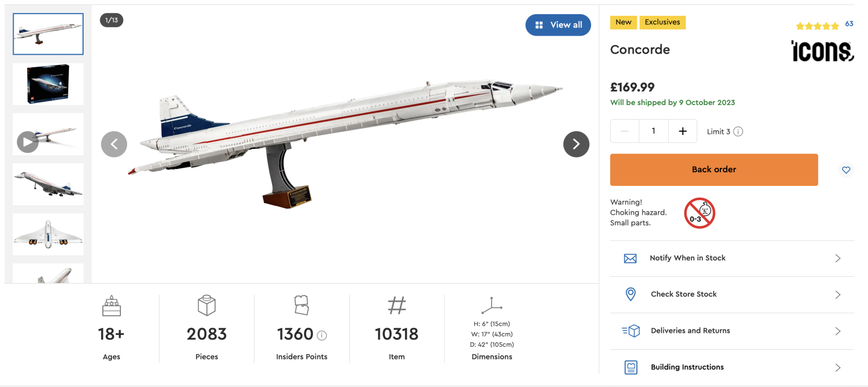The image size is (868, 387).
Task: Expand the Notify When in Stock chevron
Action: click(838, 258)
